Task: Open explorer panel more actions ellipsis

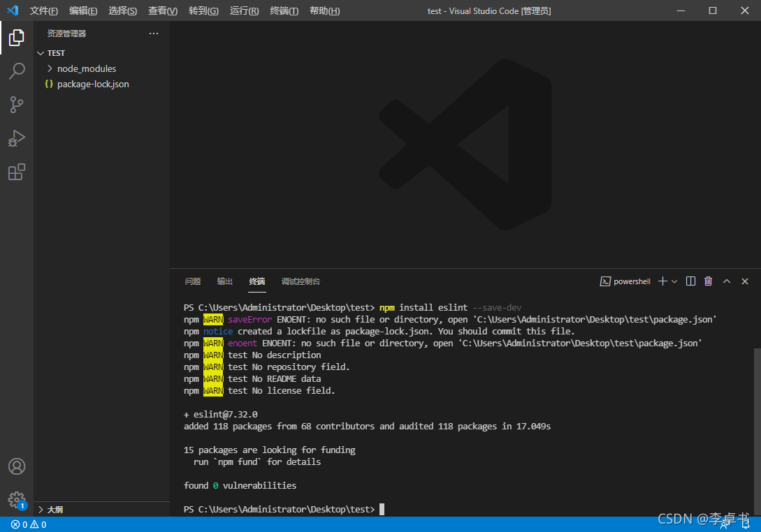Action: (154, 34)
